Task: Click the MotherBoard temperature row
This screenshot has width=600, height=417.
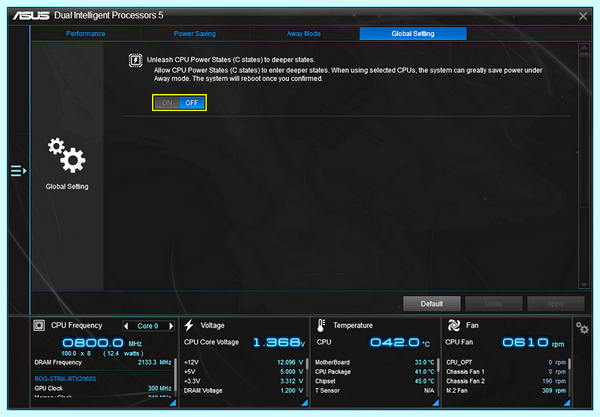Action: pyautogui.click(x=375, y=362)
